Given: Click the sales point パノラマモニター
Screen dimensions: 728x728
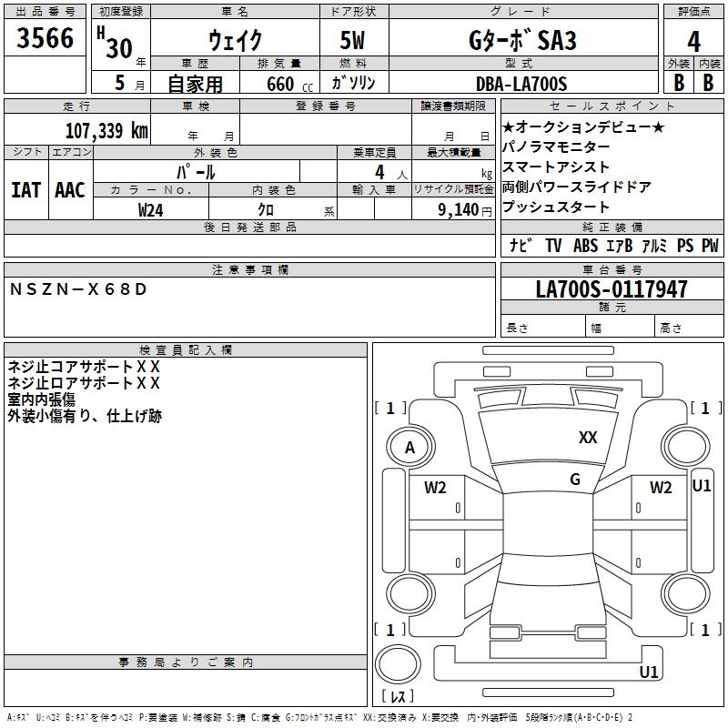Looking at the screenshot, I should [x=556, y=147].
